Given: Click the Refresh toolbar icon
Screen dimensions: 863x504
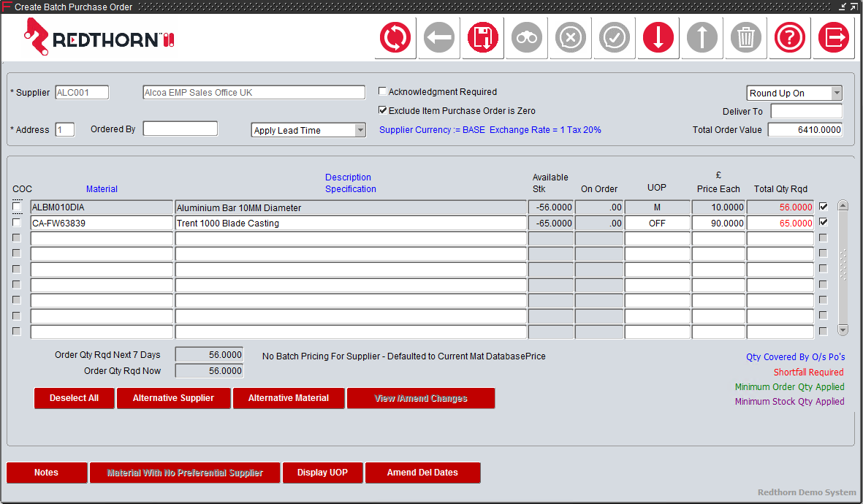Looking at the screenshot, I should pyautogui.click(x=395, y=37).
